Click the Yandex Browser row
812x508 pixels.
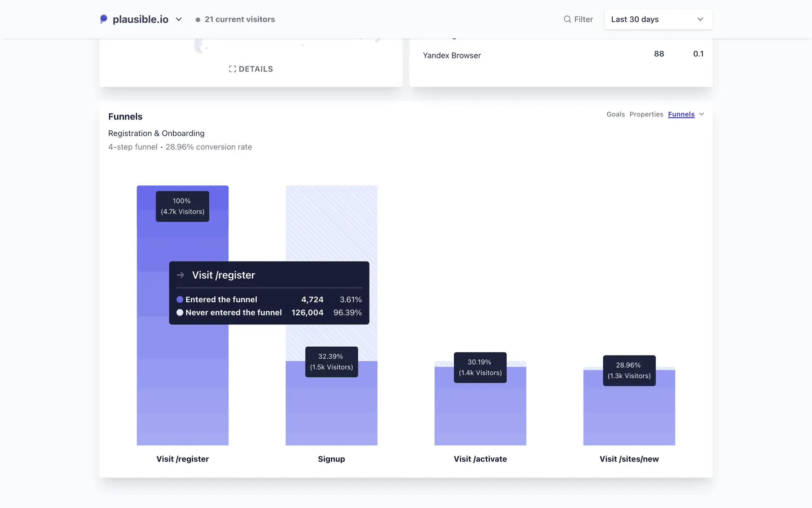click(x=452, y=55)
